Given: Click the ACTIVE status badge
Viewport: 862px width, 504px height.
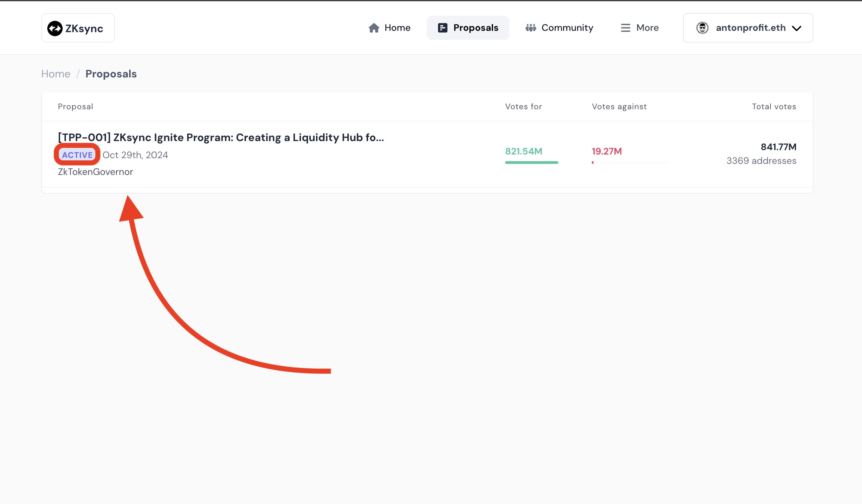Looking at the screenshot, I should 77,155.
